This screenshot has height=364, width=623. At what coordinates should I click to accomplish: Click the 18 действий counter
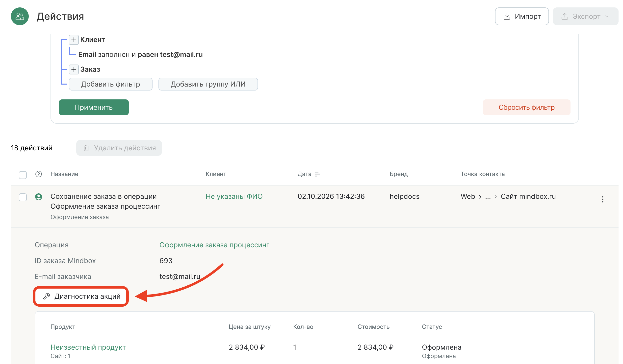(x=32, y=148)
